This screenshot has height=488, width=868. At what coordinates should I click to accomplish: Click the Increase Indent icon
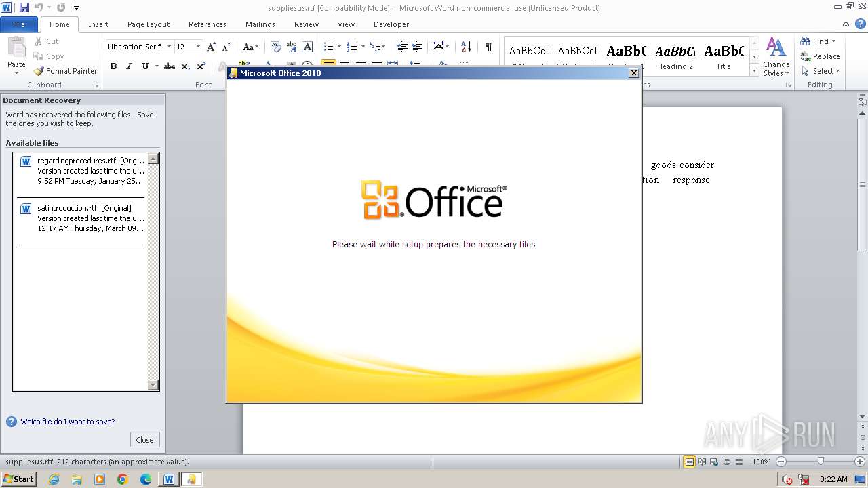418,47
